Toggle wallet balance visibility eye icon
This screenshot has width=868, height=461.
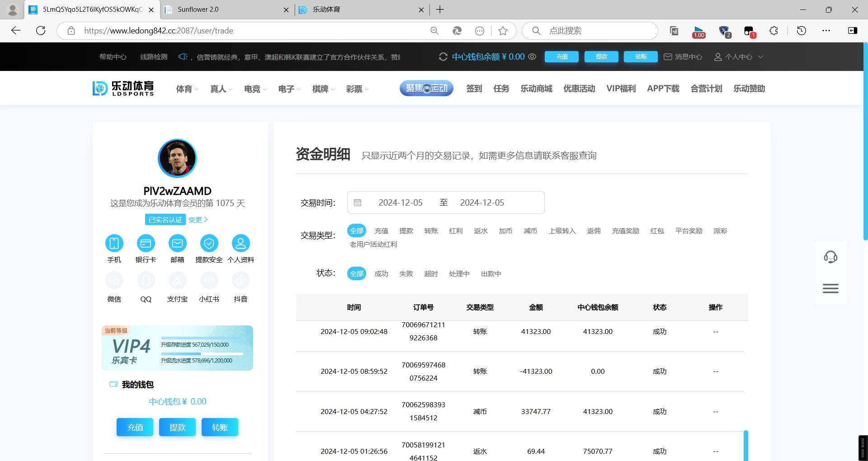click(x=533, y=57)
